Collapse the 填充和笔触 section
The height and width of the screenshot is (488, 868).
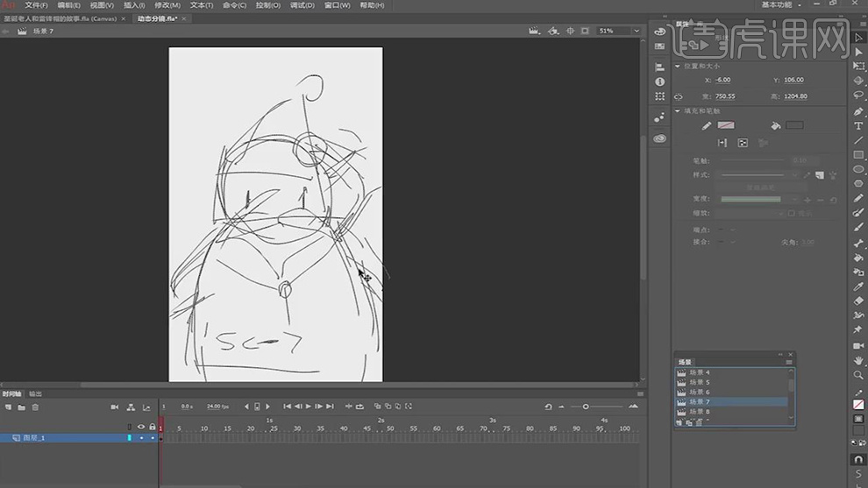(x=678, y=110)
